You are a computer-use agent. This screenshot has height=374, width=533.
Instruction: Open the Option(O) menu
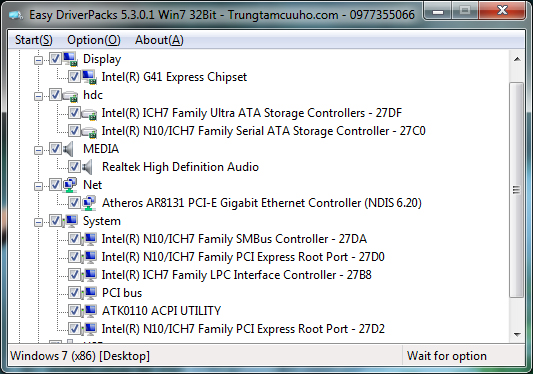(94, 40)
